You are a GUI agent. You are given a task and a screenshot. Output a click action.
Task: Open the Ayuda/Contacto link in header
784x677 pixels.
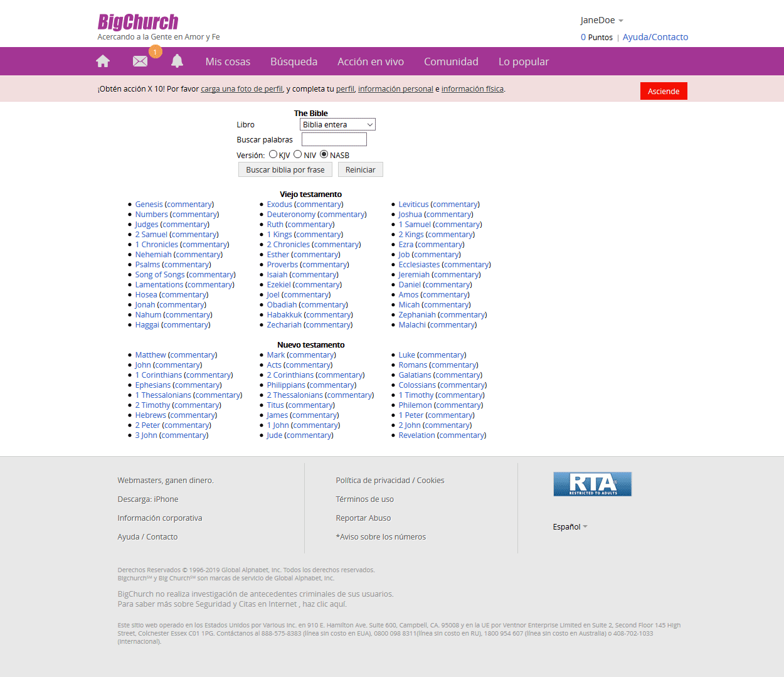655,37
